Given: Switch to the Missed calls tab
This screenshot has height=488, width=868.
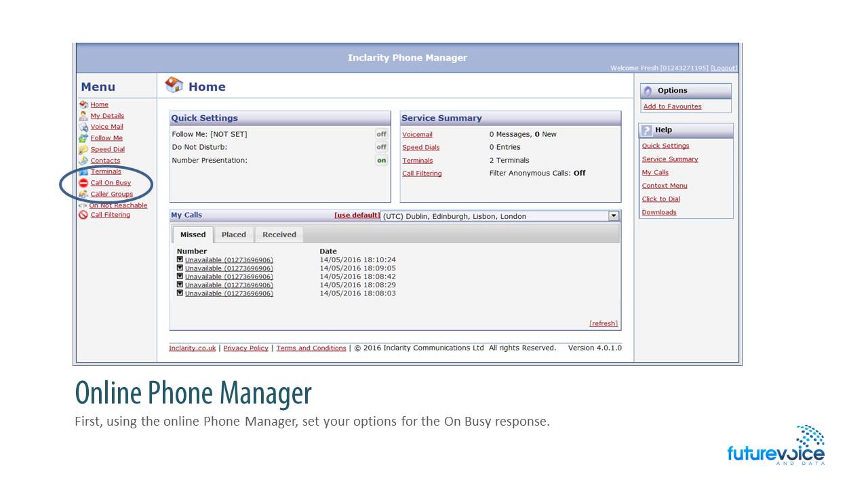Looking at the screenshot, I should click(193, 235).
